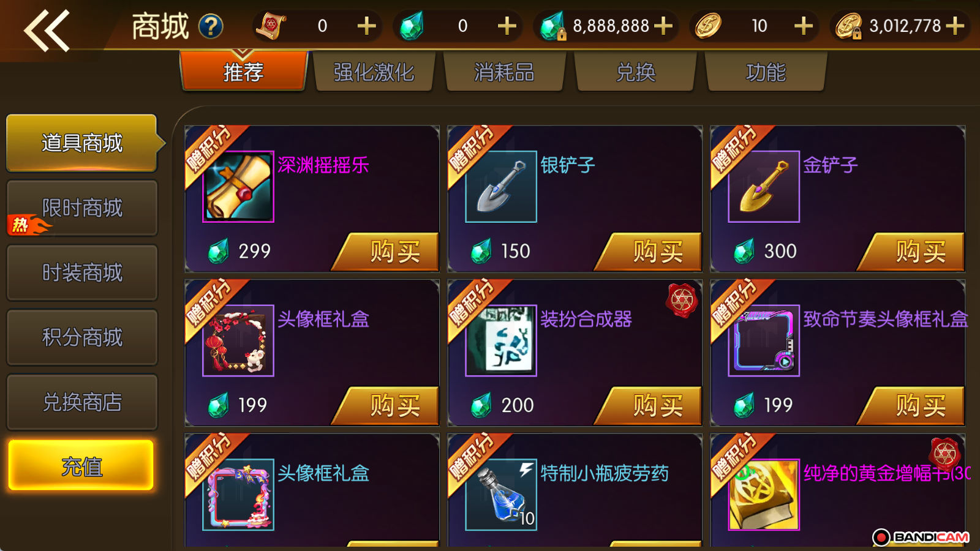
Task: Add locked gems beside 8,888,888
Action: [663, 26]
